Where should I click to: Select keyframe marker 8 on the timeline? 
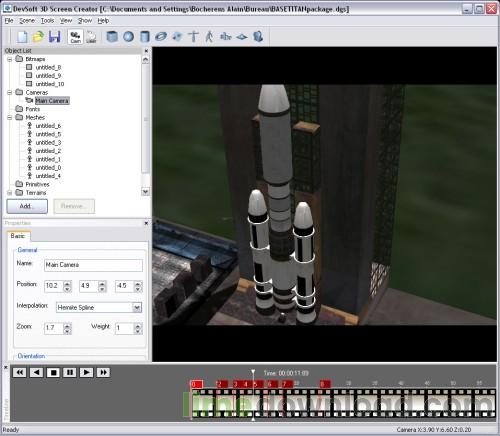coord(325,384)
